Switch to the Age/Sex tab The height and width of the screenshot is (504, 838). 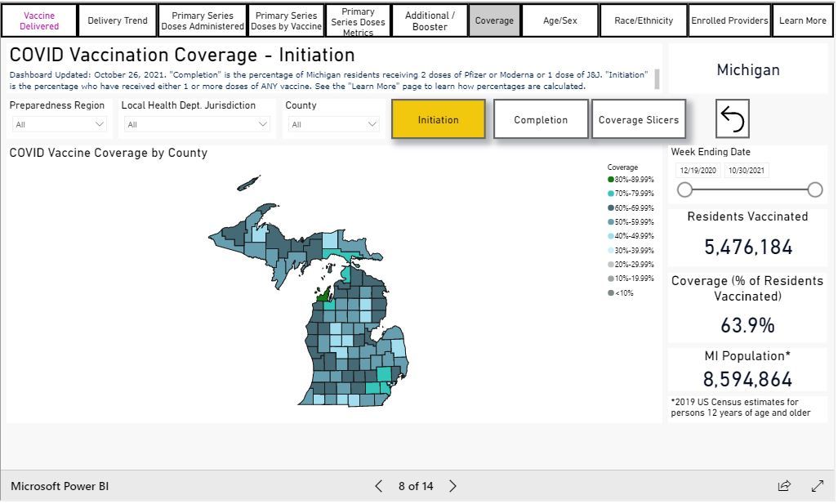point(559,20)
